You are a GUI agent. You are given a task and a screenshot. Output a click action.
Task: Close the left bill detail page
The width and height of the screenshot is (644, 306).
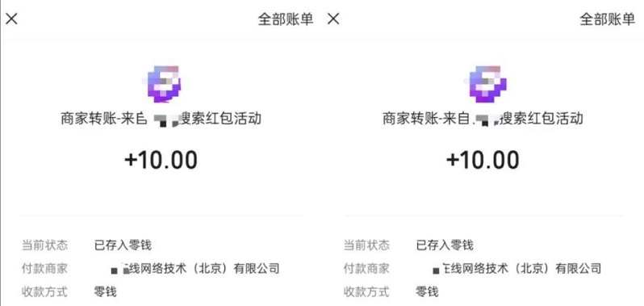11,19
